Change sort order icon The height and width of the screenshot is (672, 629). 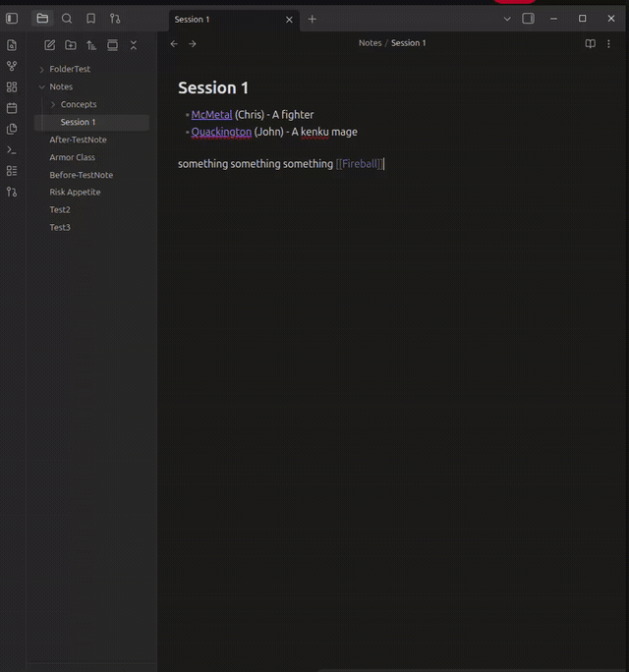click(91, 45)
